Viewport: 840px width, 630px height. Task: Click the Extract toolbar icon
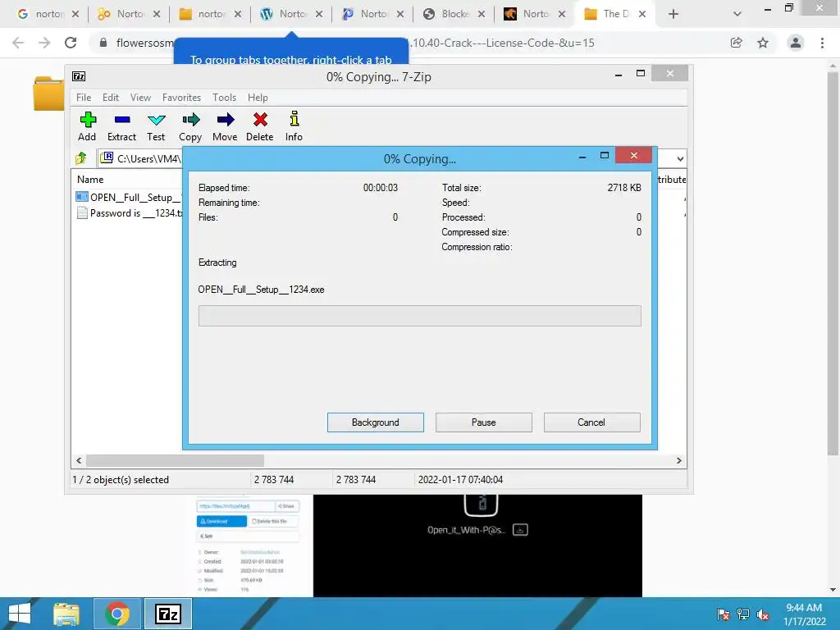pyautogui.click(x=121, y=126)
